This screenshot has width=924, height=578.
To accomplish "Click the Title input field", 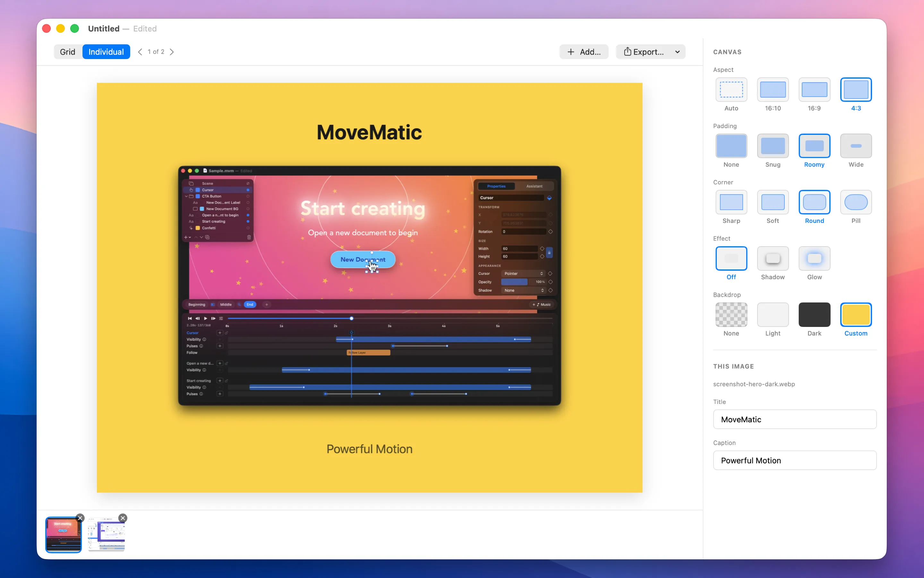I will pyautogui.click(x=795, y=419).
